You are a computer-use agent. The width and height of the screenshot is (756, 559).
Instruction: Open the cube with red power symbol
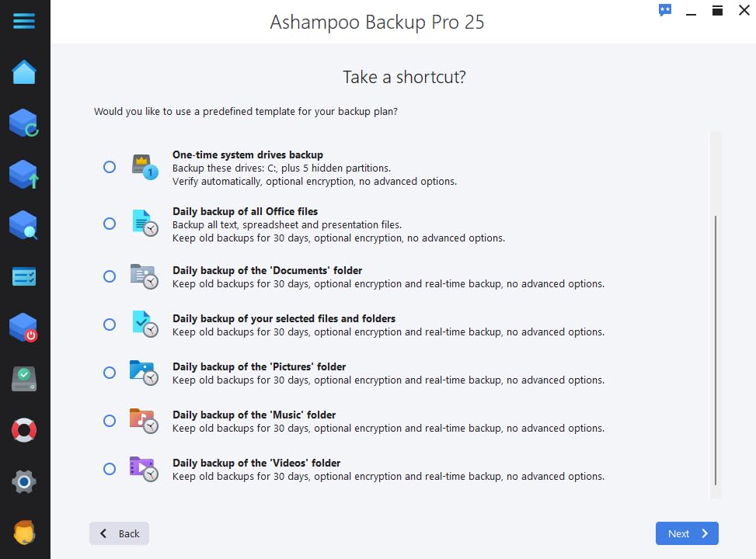pos(24,328)
